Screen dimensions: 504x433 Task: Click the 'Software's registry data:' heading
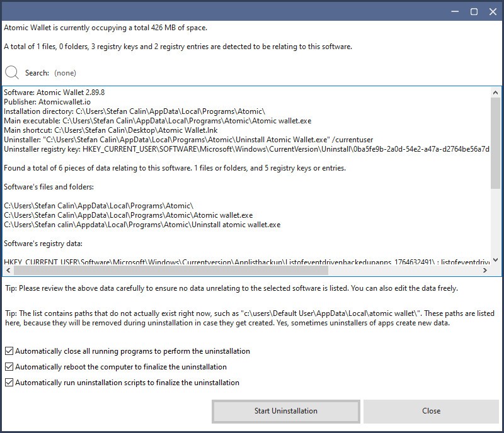(x=43, y=244)
